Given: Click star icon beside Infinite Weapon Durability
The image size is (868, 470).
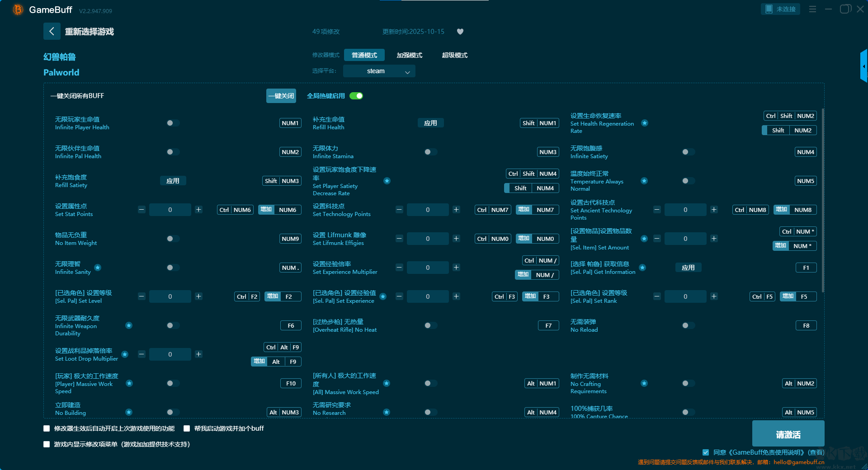Looking at the screenshot, I should pos(129,325).
